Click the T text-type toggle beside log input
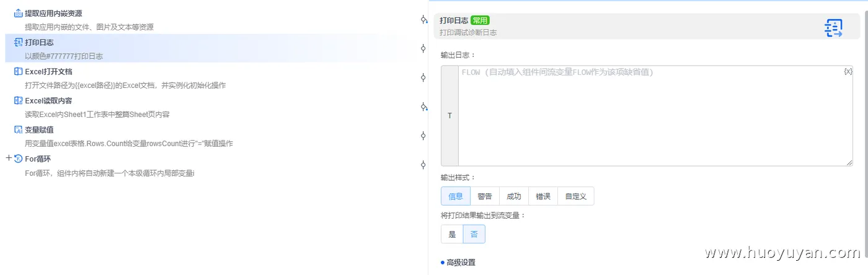The width and height of the screenshot is (868, 275). [449, 115]
